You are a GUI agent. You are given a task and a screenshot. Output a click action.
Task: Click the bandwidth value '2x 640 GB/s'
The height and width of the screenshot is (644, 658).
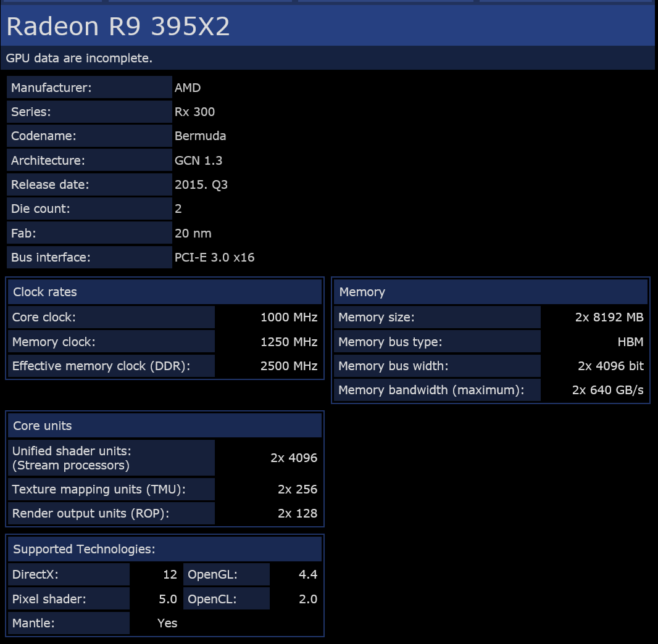pos(607,390)
